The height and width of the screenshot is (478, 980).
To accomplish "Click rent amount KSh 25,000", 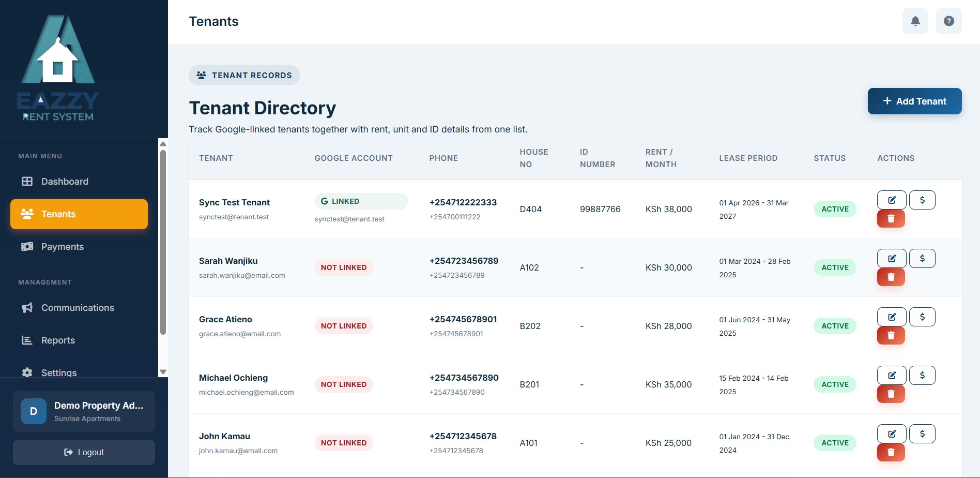I will tap(669, 443).
